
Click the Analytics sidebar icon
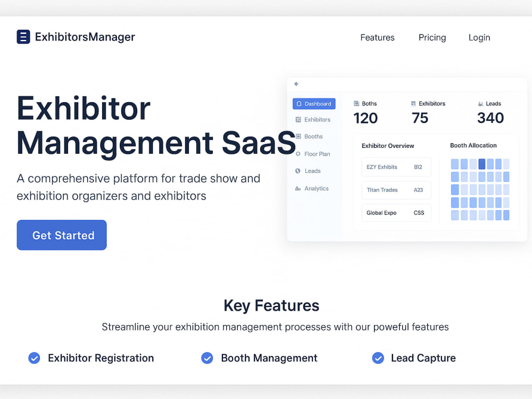point(297,188)
